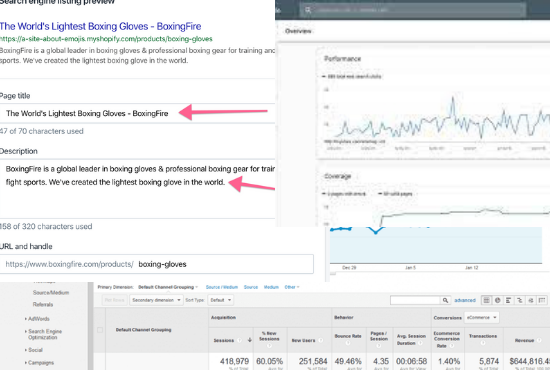
Task: Click help icon next to Sessions header
Action: click(239, 340)
